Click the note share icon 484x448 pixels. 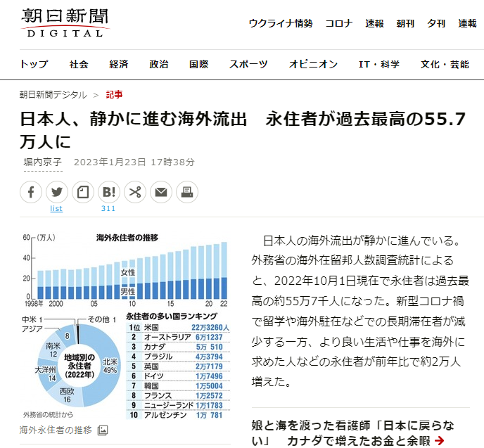[83, 191]
